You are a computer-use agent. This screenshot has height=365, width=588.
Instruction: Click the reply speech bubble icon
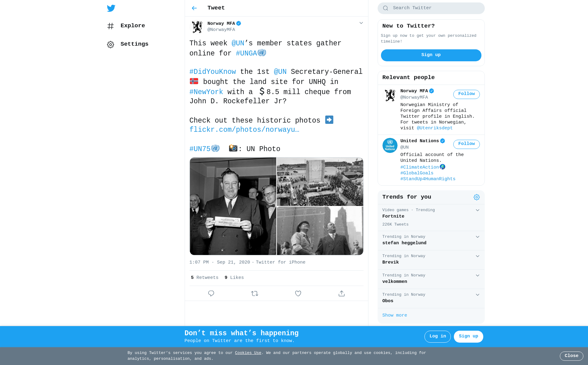click(x=211, y=294)
